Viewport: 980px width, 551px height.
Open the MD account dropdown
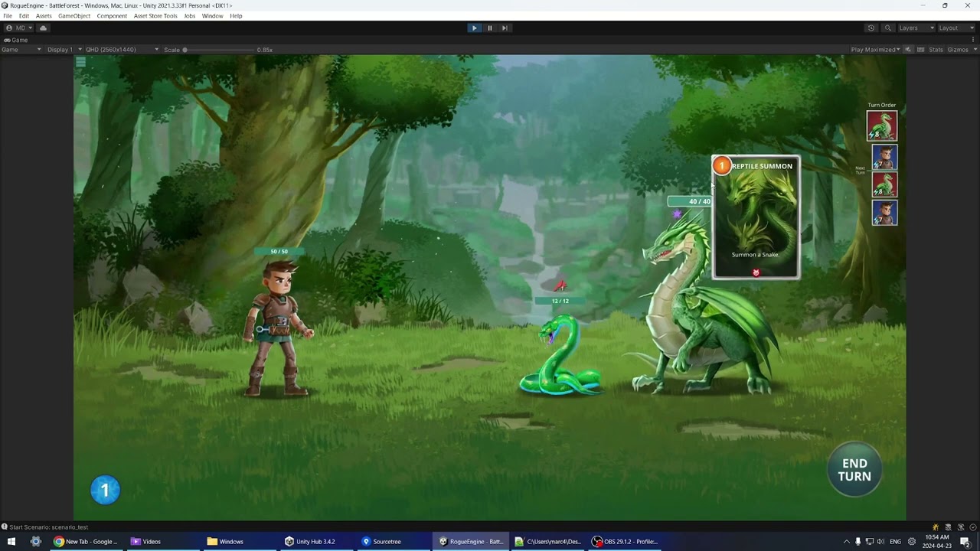click(x=19, y=28)
